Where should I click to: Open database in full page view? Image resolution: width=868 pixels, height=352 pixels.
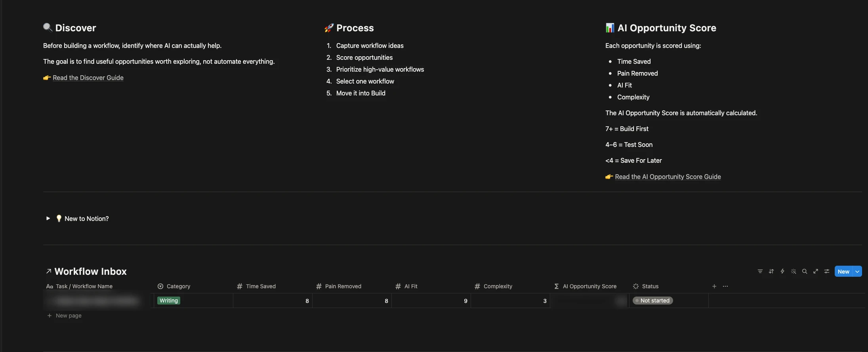point(815,271)
